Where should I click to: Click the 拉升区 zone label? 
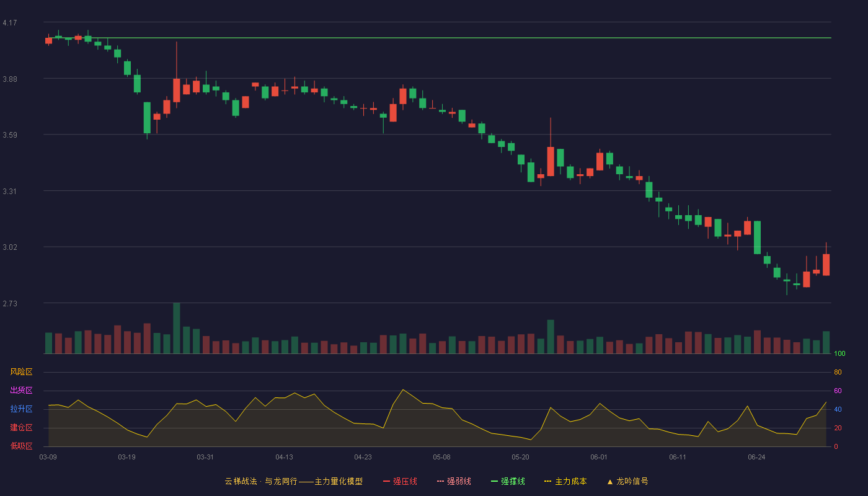click(x=21, y=409)
